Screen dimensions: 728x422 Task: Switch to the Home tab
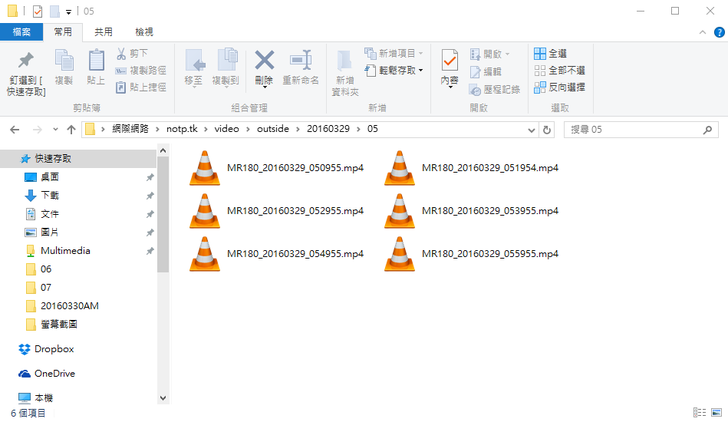coord(63,32)
